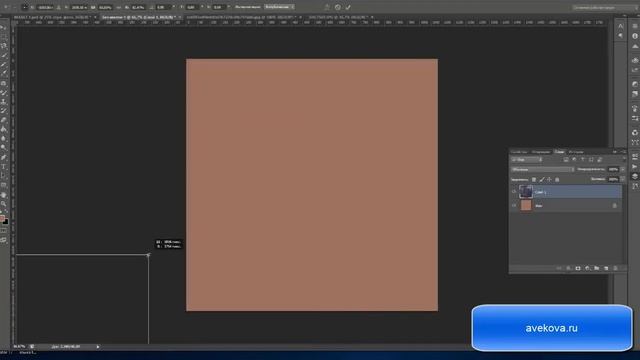This screenshot has width=640, height=360.
Task: Open the layer opacity slider arrow
Action: (622, 169)
